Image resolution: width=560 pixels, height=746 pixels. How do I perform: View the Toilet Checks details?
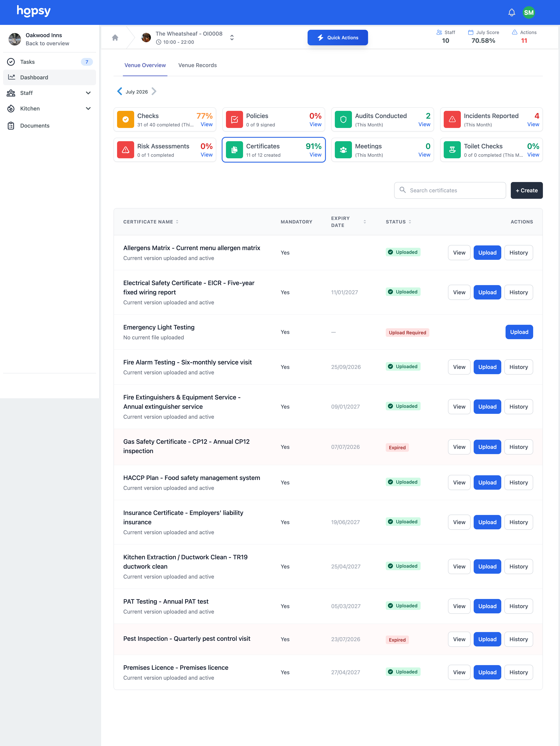(533, 155)
